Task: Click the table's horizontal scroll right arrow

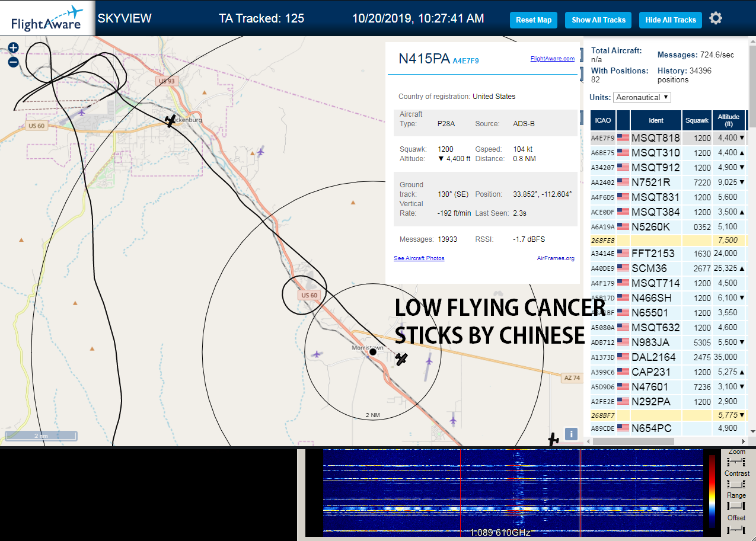Action: tap(744, 441)
